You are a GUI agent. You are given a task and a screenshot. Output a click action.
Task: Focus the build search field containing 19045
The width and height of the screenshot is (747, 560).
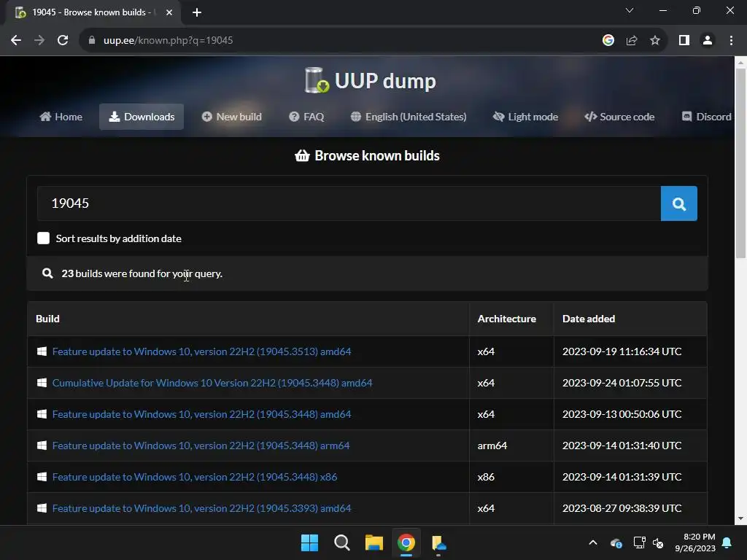coord(349,203)
